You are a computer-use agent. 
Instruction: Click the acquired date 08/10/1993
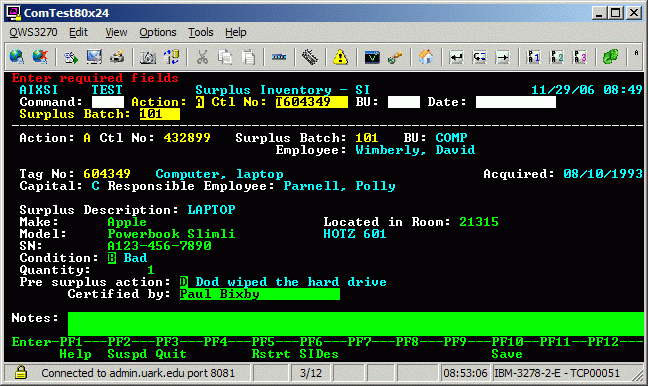pyautogui.click(x=603, y=174)
